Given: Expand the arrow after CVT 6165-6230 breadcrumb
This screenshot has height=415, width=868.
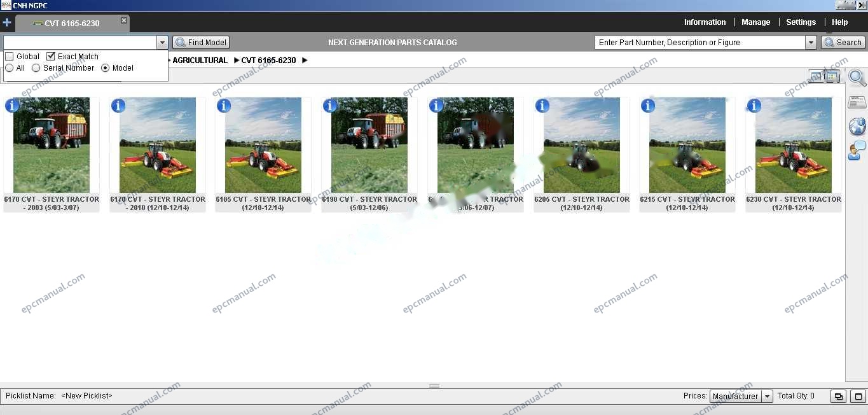Looking at the screenshot, I should (x=305, y=60).
